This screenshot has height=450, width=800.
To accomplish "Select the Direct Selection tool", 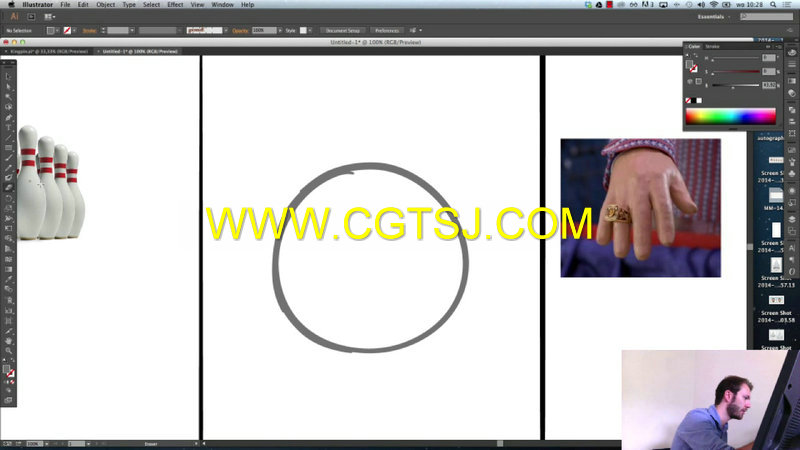I will (x=8, y=87).
